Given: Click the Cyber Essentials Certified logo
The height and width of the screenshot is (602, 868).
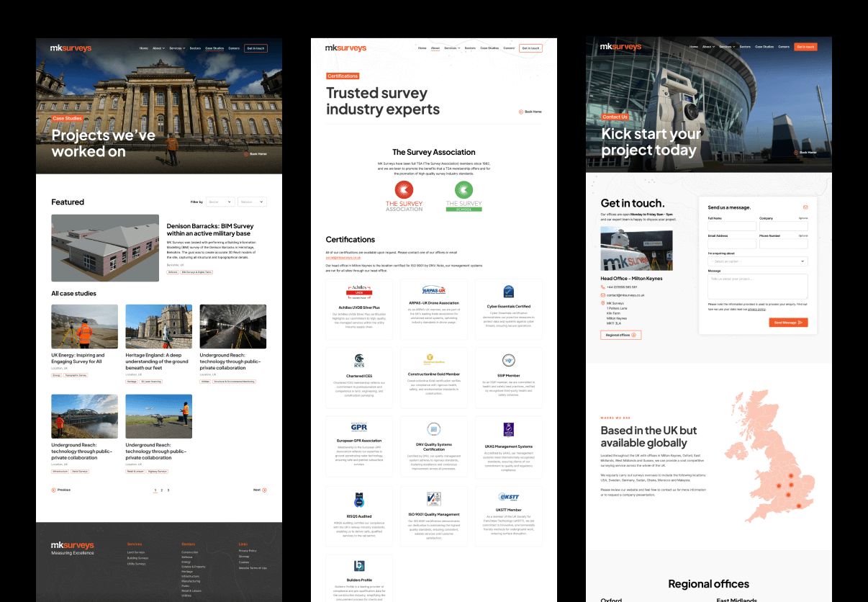Looking at the screenshot, I should coord(507,290).
